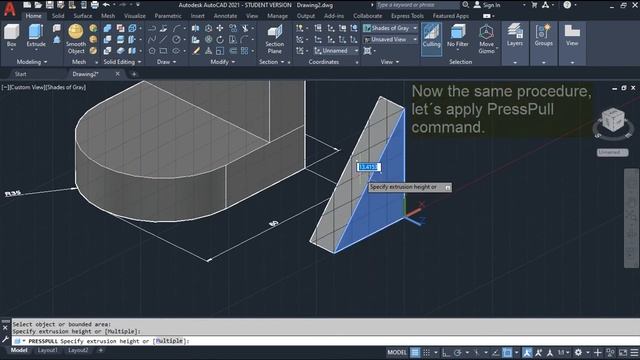Switch to the Express Tools ribbon tab

point(407,16)
